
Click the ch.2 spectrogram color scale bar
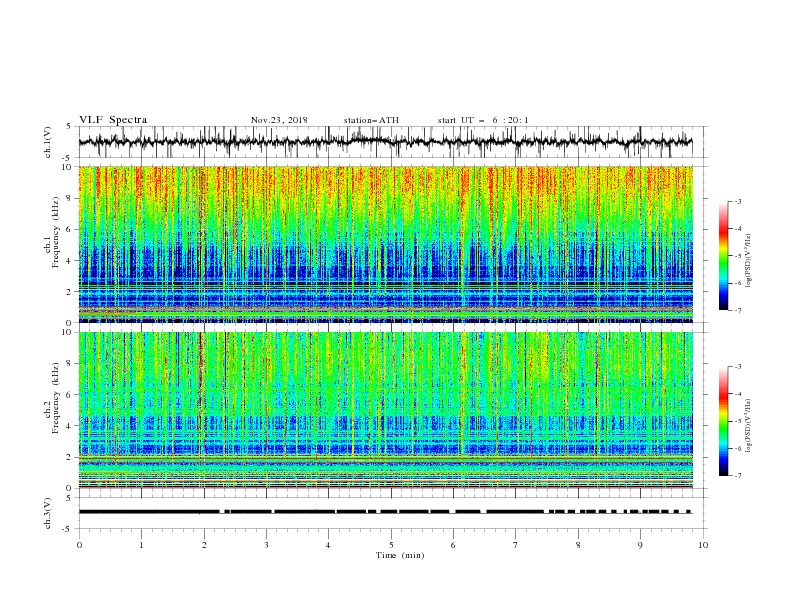724,421
